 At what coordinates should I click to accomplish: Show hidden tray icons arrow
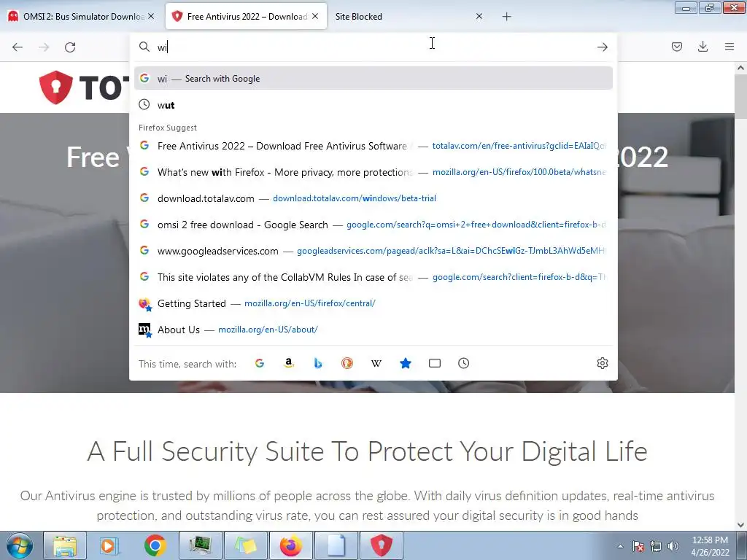(x=620, y=546)
